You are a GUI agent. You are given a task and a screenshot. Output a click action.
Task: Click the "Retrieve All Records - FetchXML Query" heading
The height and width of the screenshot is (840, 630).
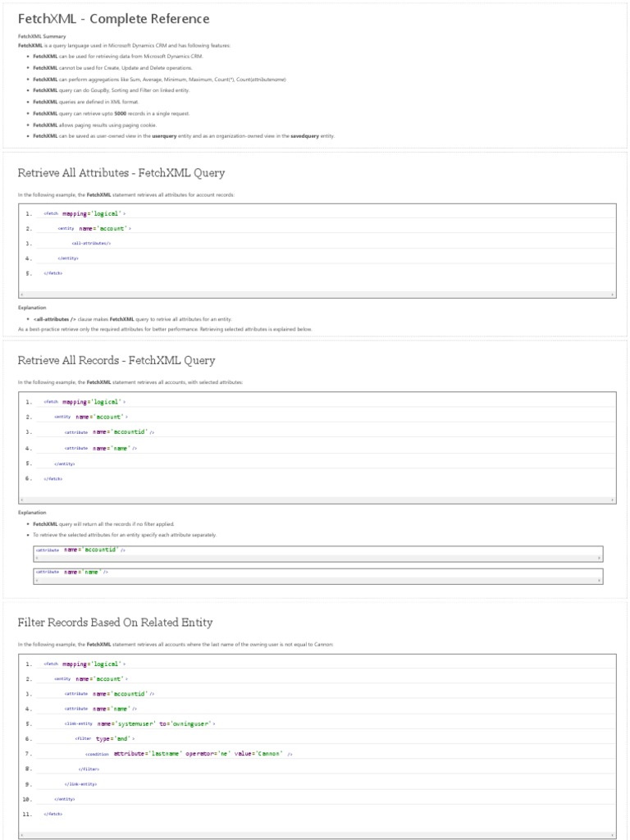116,360
